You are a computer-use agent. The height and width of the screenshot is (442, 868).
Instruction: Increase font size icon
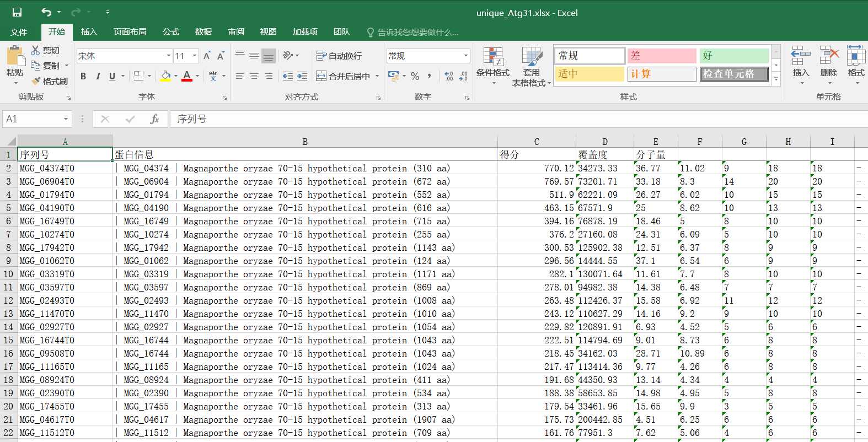(207, 56)
